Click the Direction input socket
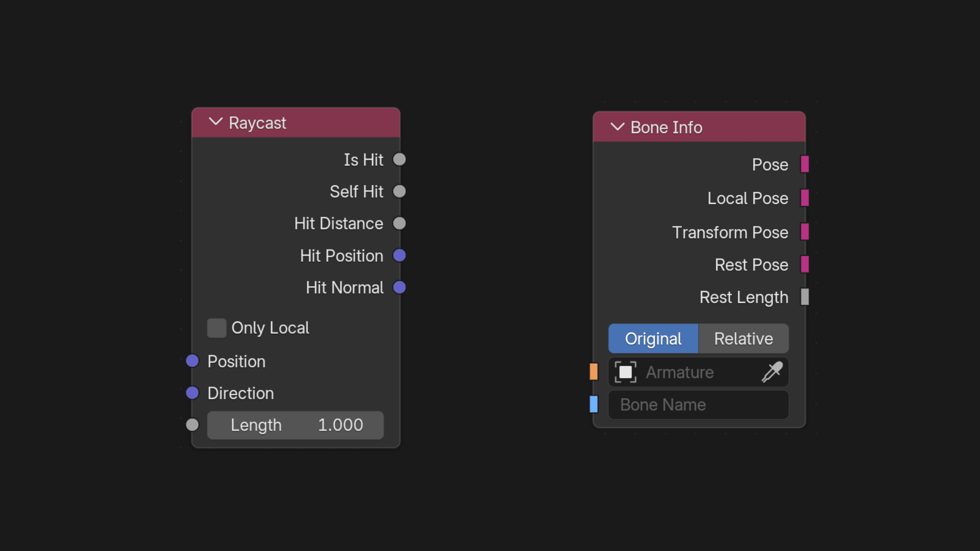980x551 pixels. point(192,393)
